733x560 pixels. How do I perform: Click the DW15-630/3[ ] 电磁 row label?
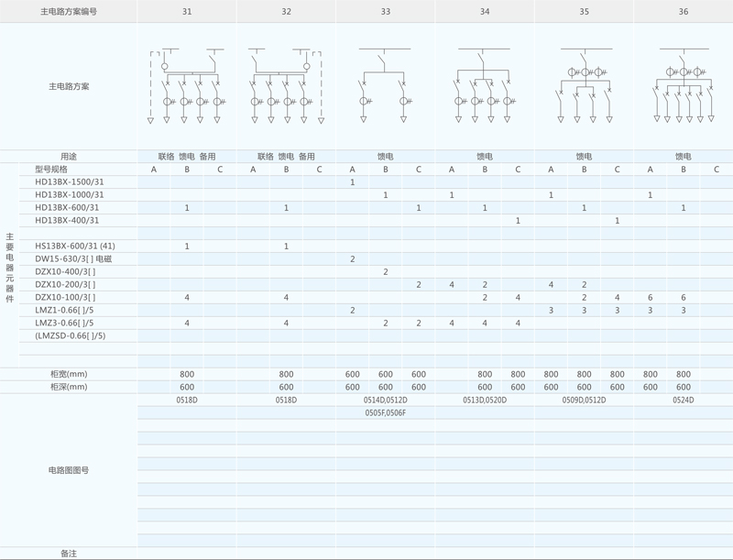coord(73,259)
